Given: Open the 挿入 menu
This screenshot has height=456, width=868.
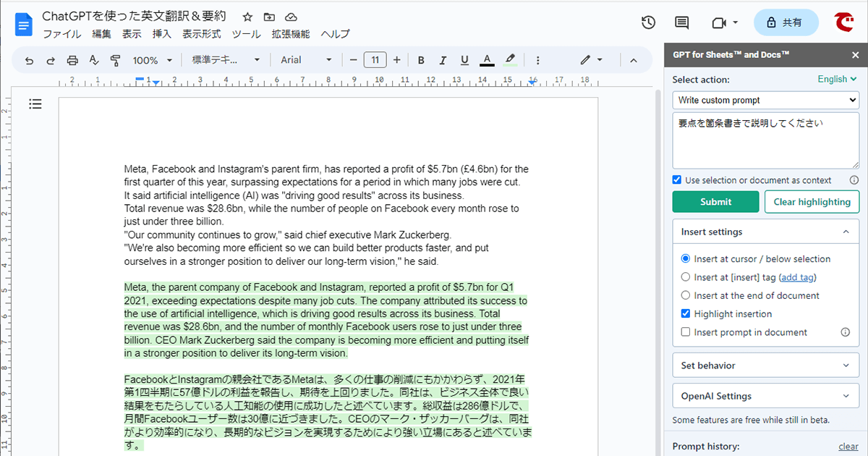Looking at the screenshot, I should tap(162, 34).
